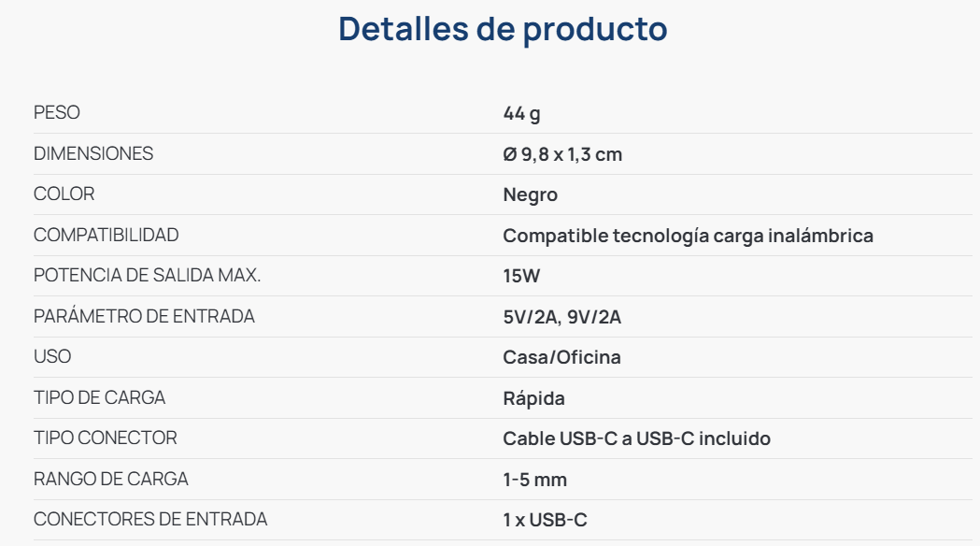The height and width of the screenshot is (546, 980).
Task: Click the TIPO DE CARGA label
Action: click(x=99, y=397)
